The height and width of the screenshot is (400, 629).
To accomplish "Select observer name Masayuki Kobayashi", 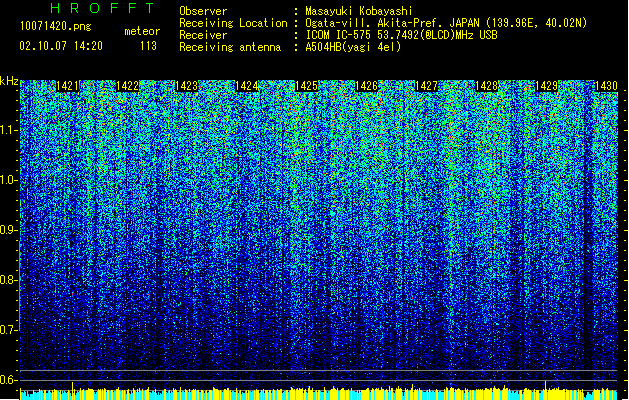I will [359, 11].
